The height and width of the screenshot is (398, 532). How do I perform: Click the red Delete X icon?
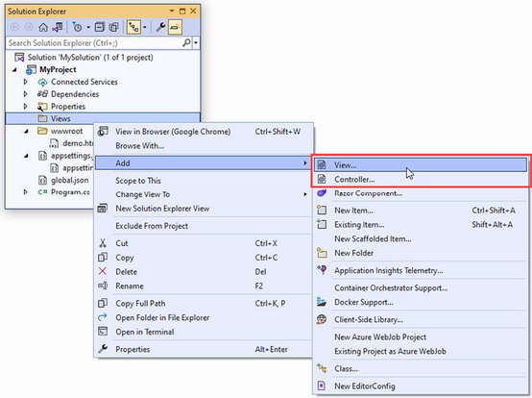(x=103, y=271)
